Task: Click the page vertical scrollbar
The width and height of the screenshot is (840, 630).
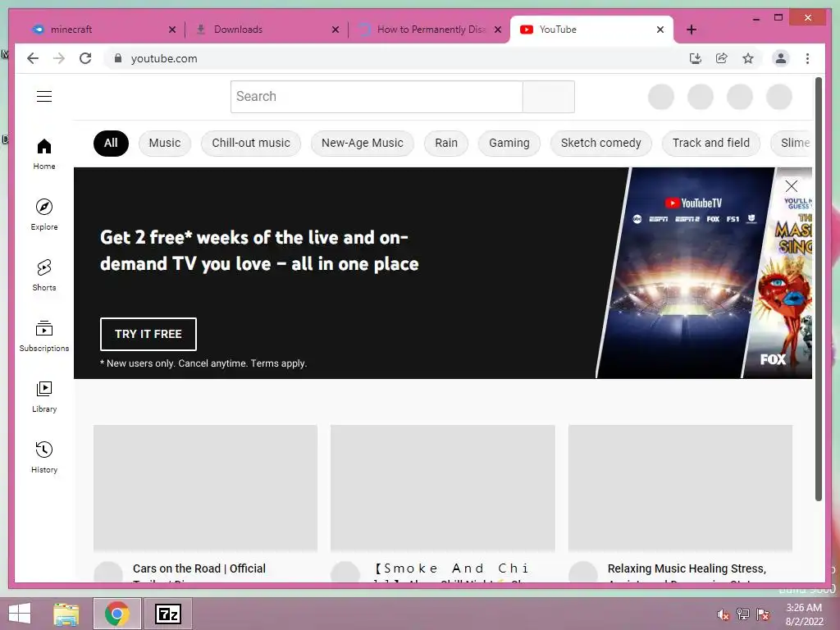Action: coord(818,290)
